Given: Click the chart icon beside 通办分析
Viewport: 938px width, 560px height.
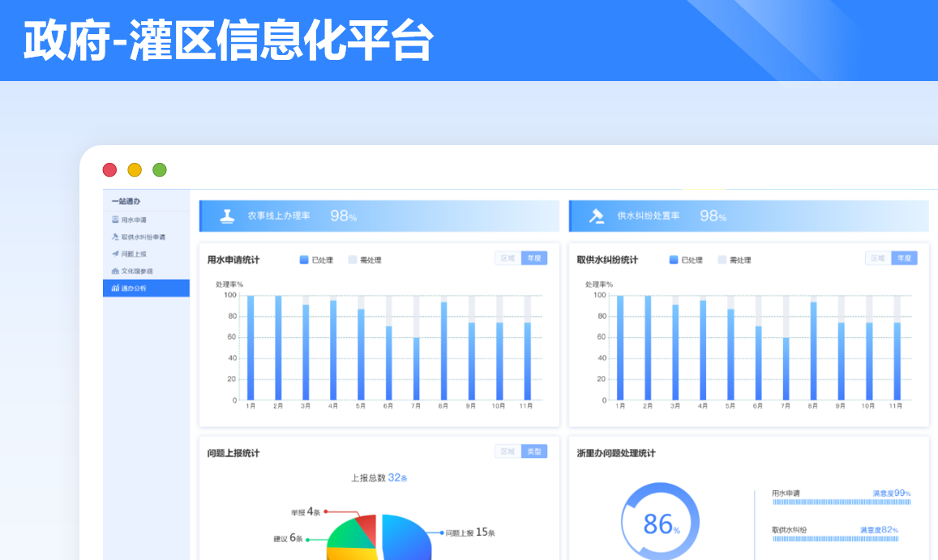Looking at the screenshot, I should pos(115,289).
